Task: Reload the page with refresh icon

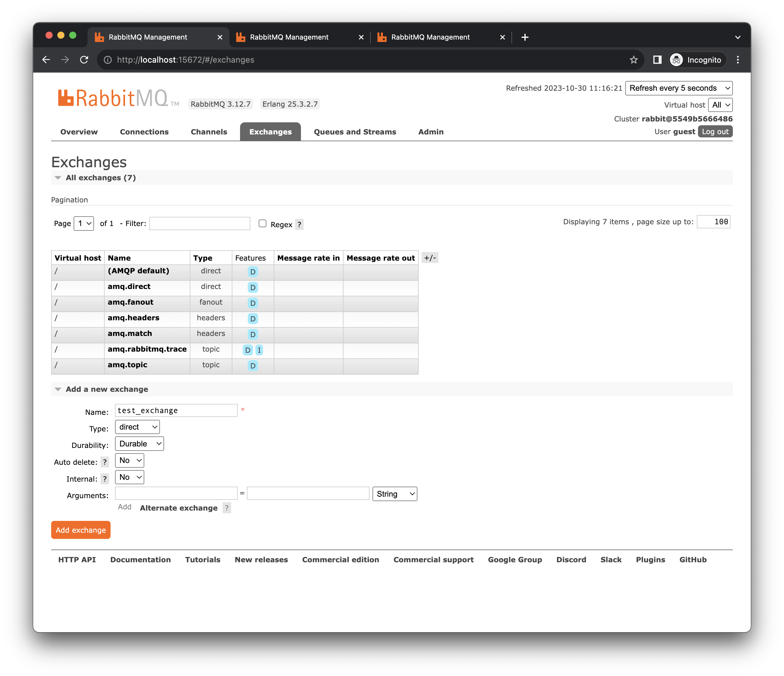Action: point(84,60)
